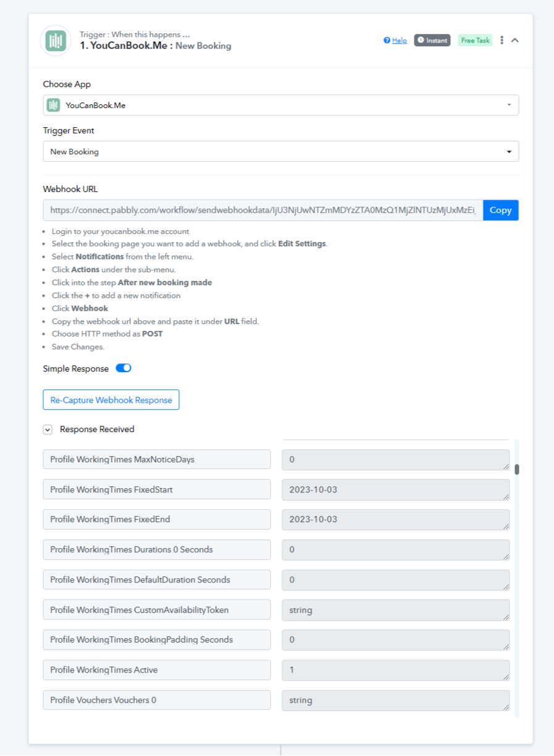Image resolution: width=554 pixels, height=756 pixels.
Task: Collapse the Response Received section
Action: point(48,430)
